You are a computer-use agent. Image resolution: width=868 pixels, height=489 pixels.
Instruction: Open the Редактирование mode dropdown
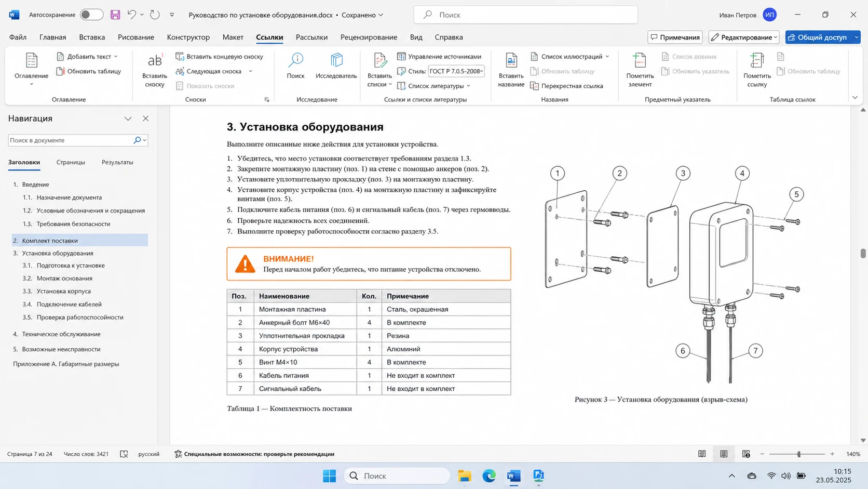tap(744, 37)
